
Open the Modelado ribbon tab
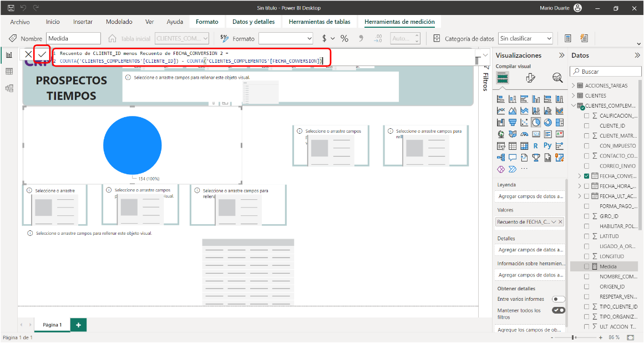119,22
